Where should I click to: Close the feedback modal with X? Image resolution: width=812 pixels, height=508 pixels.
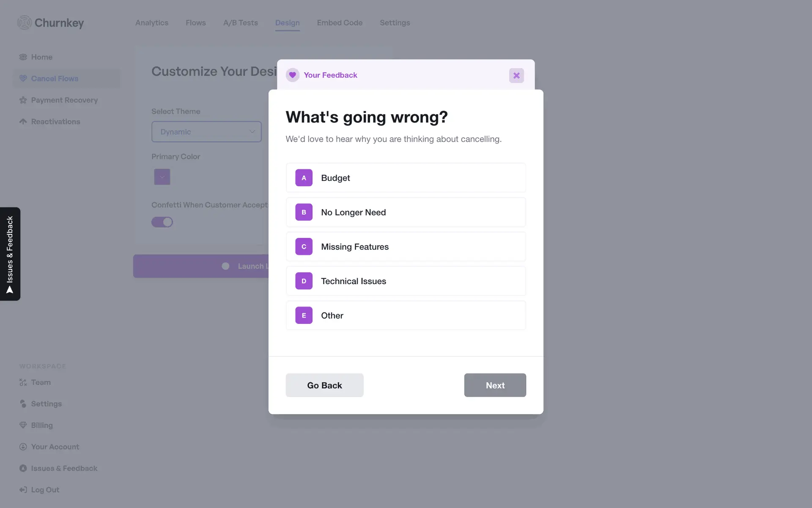pyautogui.click(x=516, y=75)
